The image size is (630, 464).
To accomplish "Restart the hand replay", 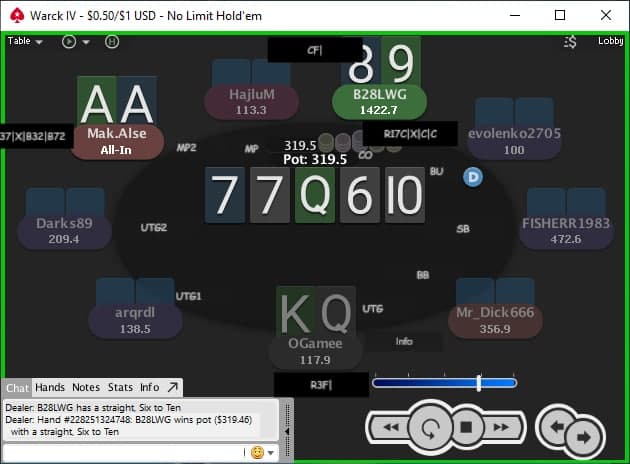I will [430, 428].
